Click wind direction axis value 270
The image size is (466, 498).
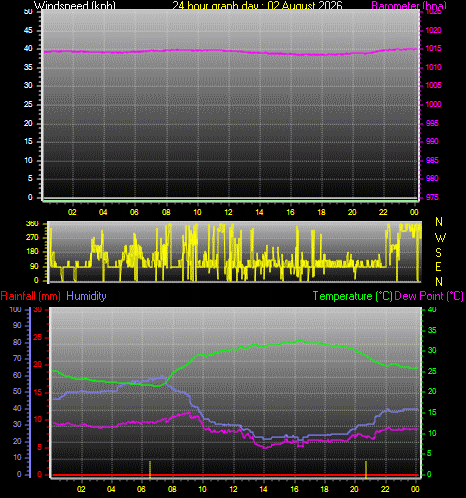pos(32,237)
